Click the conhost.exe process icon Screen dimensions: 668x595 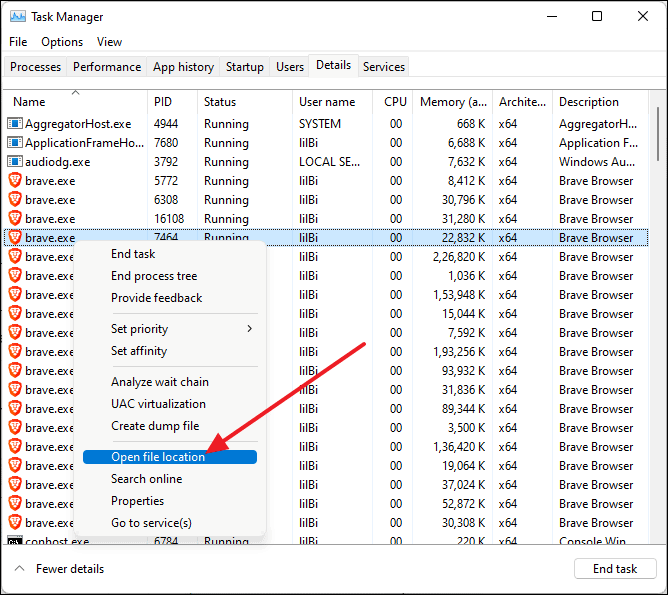coord(15,542)
